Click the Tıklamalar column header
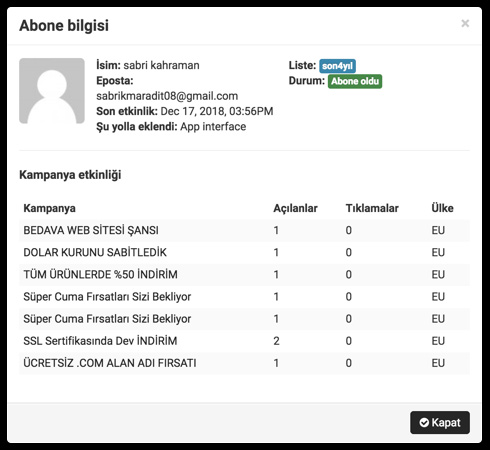The width and height of the screenshot is (490, 450). (372, 208)
